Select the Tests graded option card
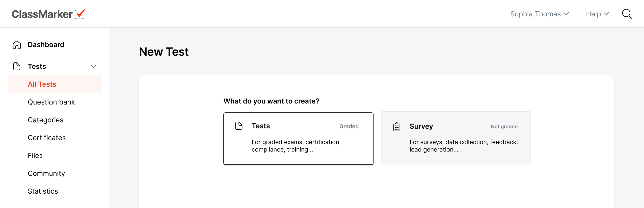 [298, 139]
